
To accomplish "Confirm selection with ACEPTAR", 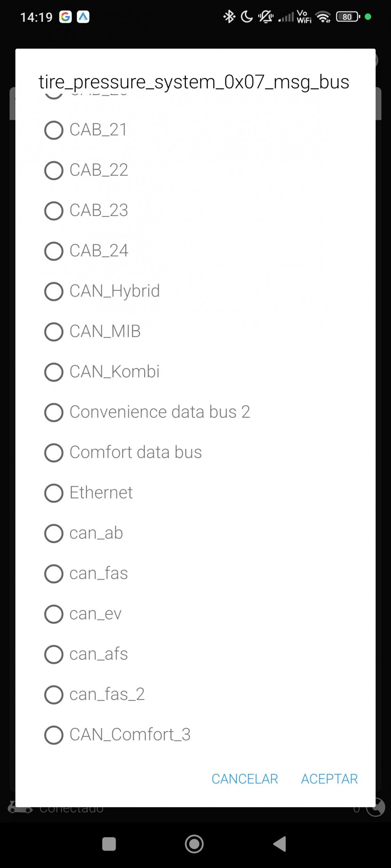I will (x=329, y=779).
